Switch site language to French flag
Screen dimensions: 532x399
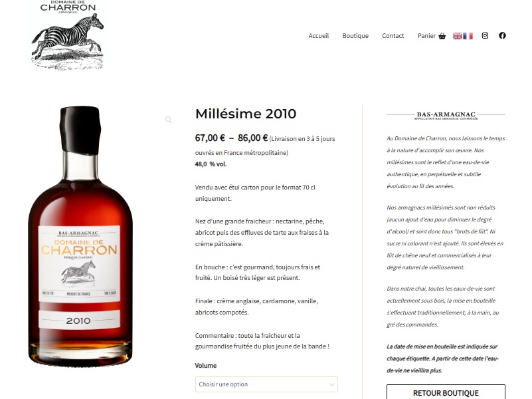468,36
